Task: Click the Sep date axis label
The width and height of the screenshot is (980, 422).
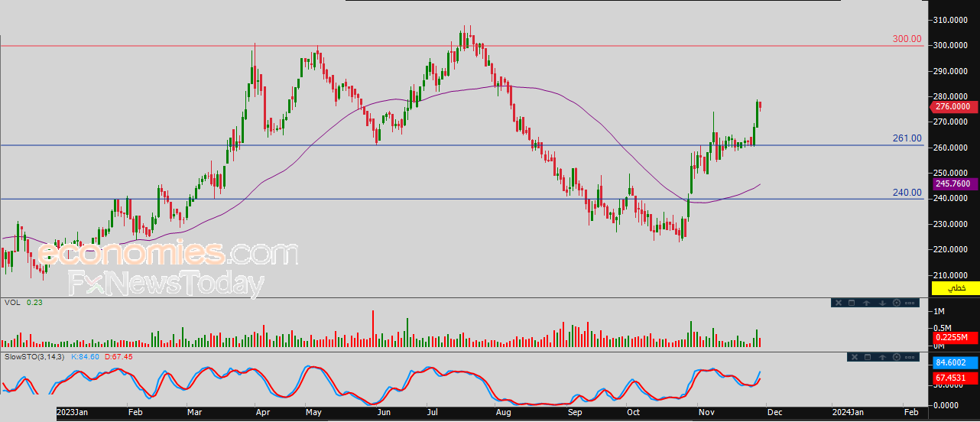Action: pos(575,411)
